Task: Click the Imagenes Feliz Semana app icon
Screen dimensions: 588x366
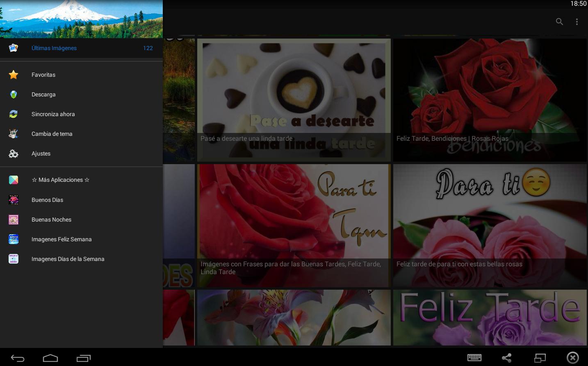Action: [14, 239]
